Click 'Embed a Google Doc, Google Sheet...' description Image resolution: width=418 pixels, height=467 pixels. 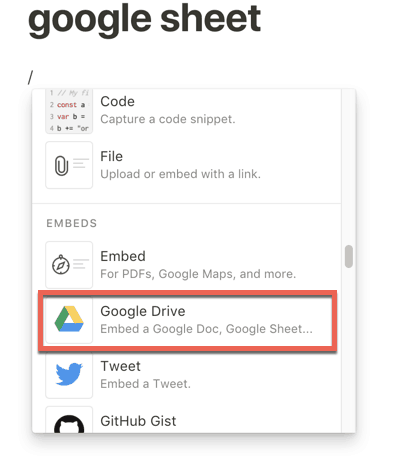[x=206, y=329]
